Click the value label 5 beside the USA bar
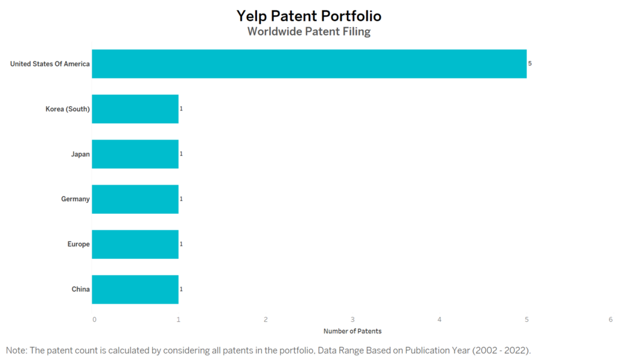 [x=530, y=63]
